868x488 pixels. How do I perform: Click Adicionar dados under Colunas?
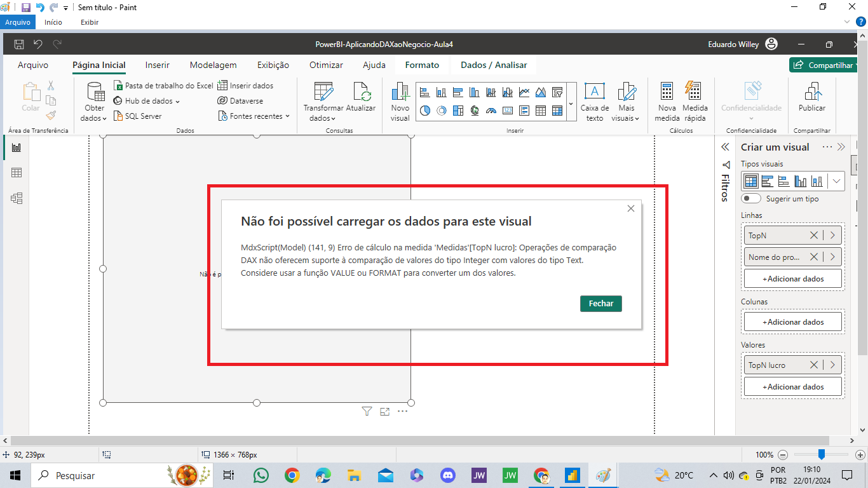click(793, 322)
